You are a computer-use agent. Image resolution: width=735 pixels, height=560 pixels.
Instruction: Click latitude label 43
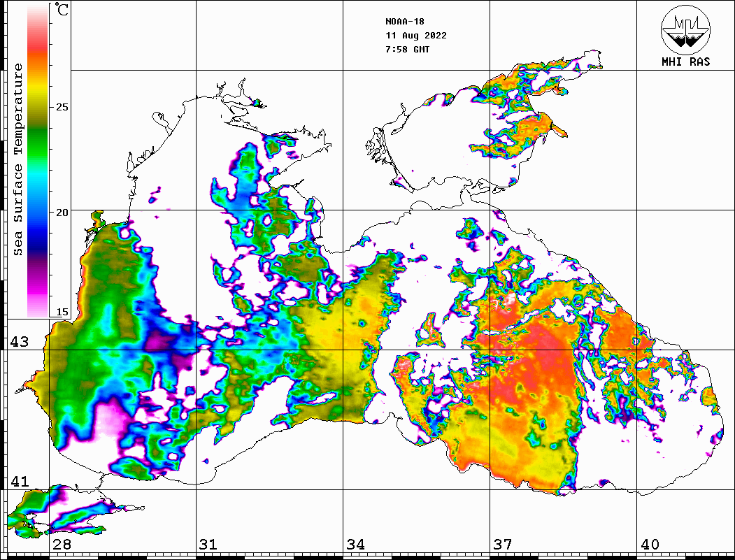coord(19,342)
